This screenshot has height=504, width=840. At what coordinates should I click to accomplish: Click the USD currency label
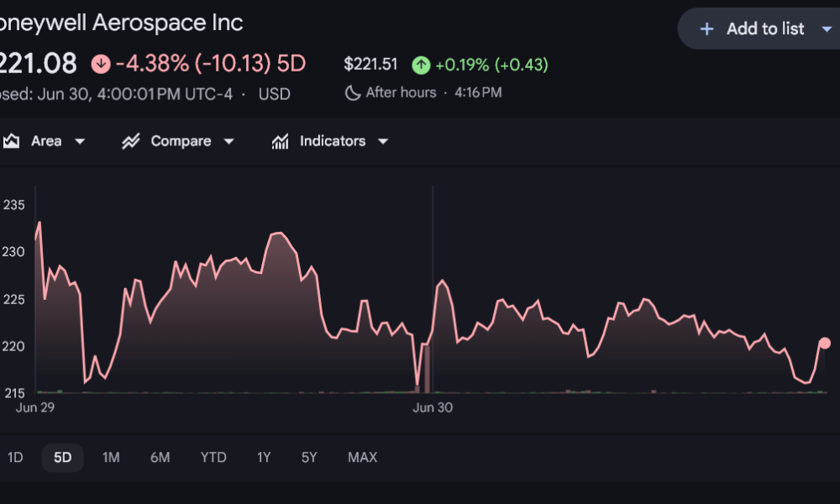pyautogui.click(x=275, y=94)
